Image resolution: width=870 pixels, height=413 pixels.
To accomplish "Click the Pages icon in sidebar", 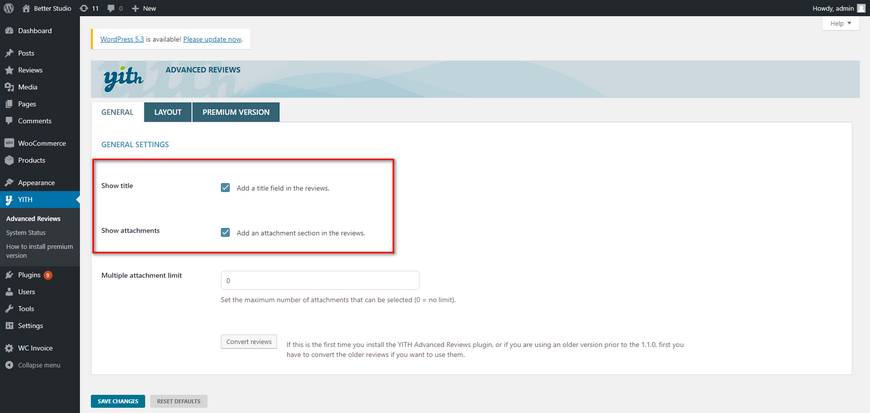I will [9, 104].
